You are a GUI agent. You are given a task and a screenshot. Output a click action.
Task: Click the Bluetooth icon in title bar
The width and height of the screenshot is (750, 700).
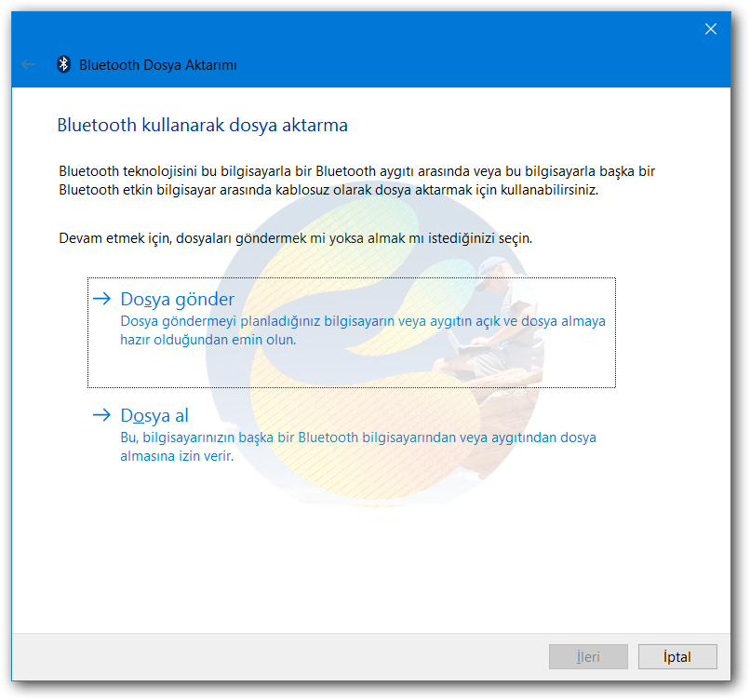pos(63,64)
